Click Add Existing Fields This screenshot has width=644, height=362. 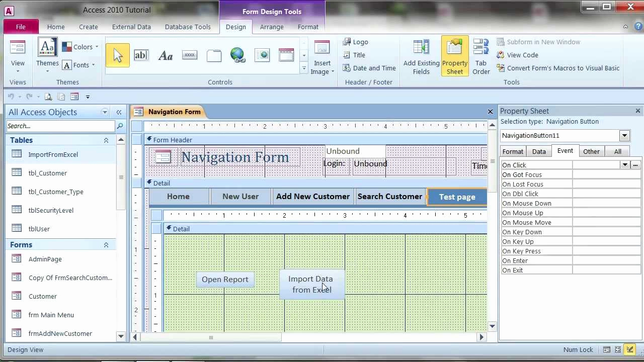coord(421,55)
